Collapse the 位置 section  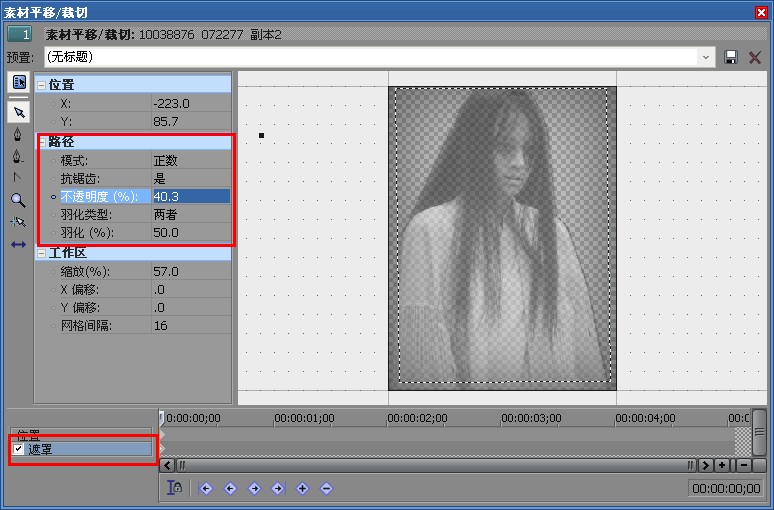click(x=41, y=85)
